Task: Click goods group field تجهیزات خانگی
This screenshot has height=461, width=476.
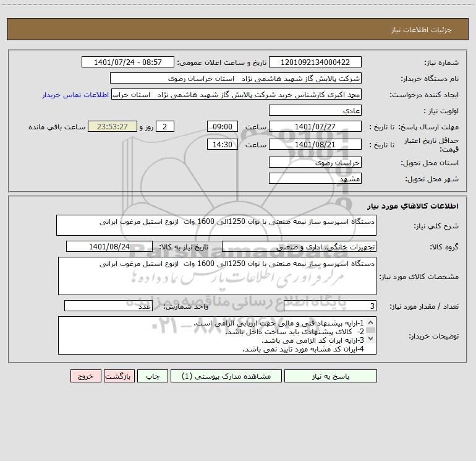Action: (299, 246)
